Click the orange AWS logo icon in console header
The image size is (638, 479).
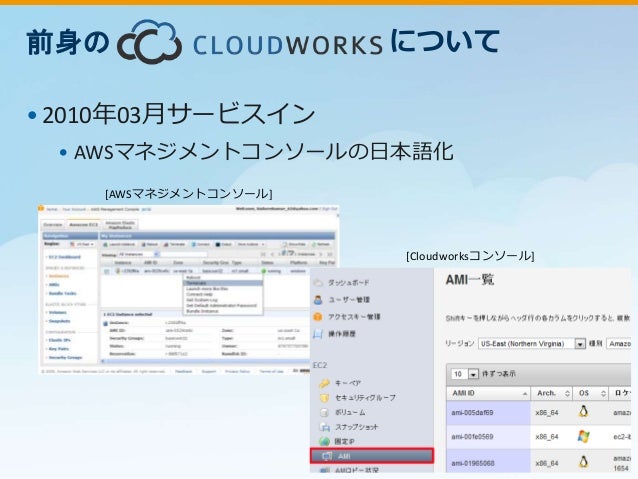(41, 209)
